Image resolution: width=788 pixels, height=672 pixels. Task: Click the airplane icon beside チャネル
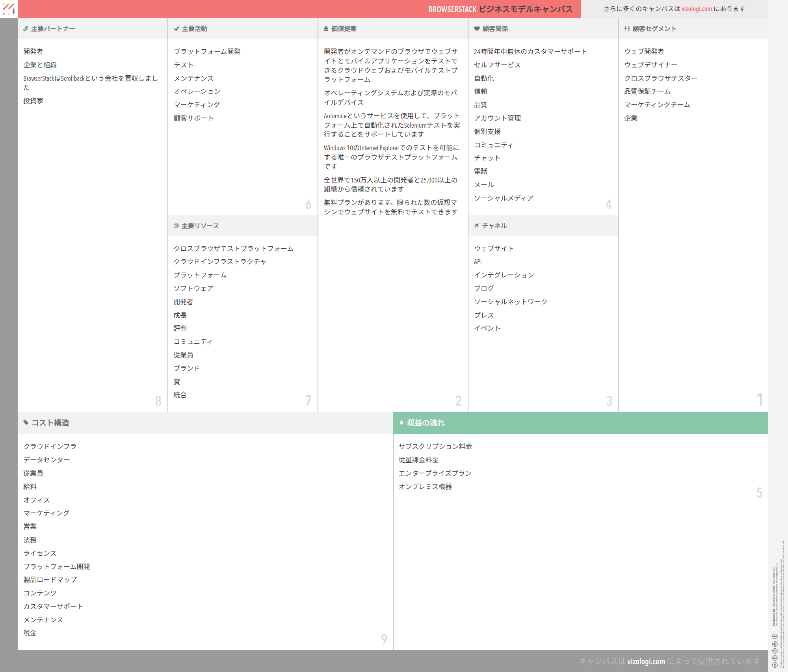click(x=477, y=226)
